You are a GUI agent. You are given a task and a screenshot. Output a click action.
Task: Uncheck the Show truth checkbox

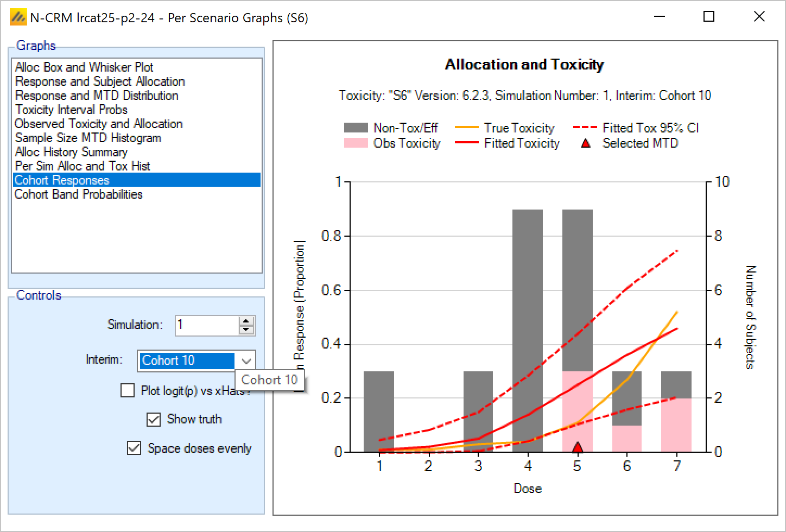click(x=154, y=419)
